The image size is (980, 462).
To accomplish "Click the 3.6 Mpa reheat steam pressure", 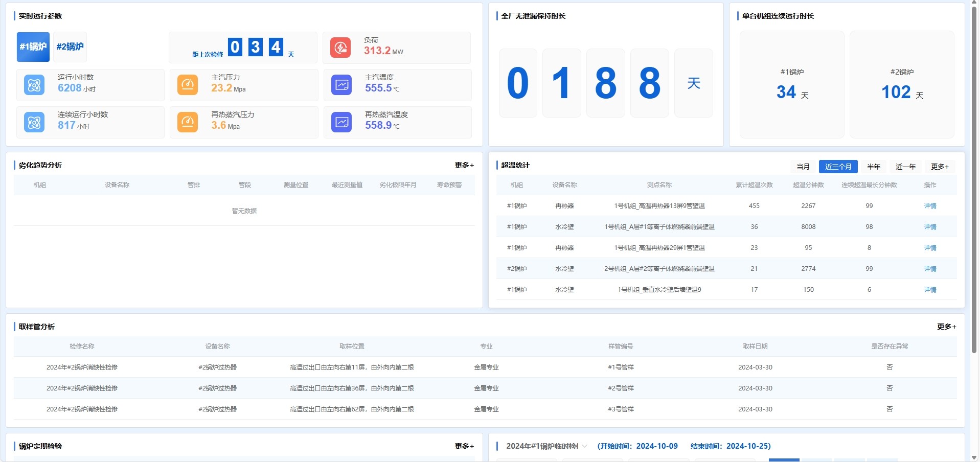I will (x=225, y=125).
